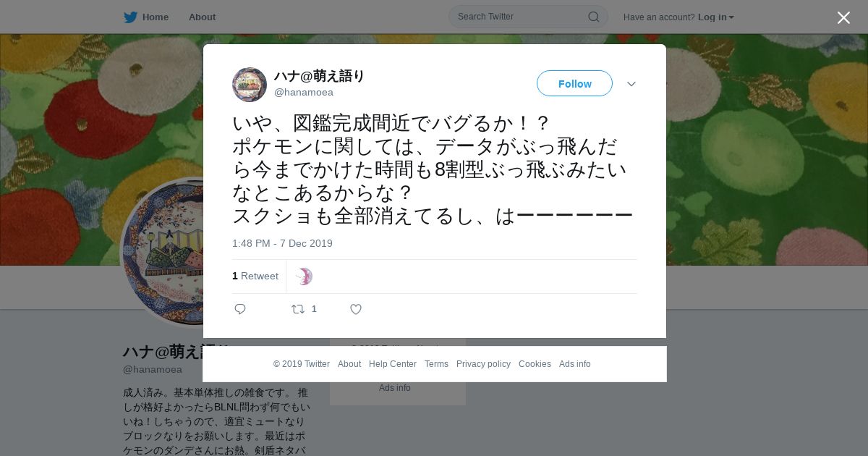View the 1 Retweet list
This screenshot has height=456, width=868.
pos(255,276)
